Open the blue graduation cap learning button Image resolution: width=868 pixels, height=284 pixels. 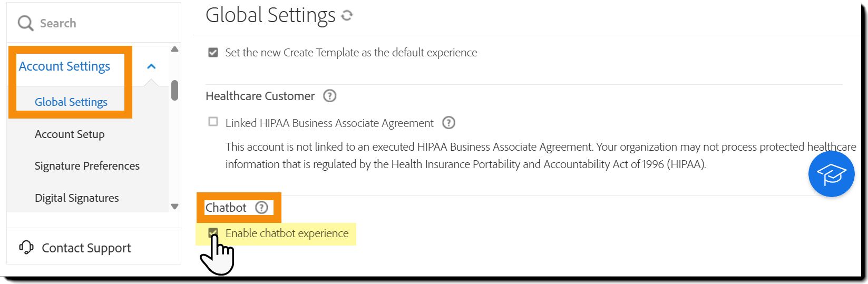point(831,174)
